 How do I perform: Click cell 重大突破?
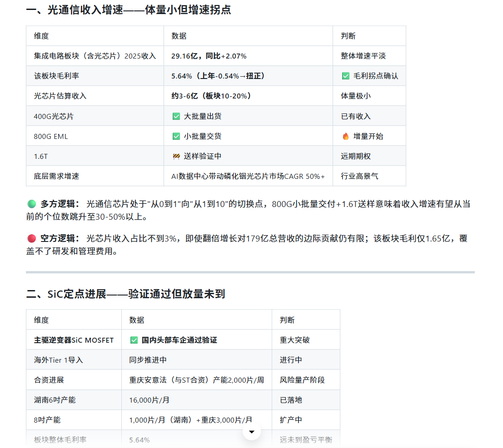point(306,340)
